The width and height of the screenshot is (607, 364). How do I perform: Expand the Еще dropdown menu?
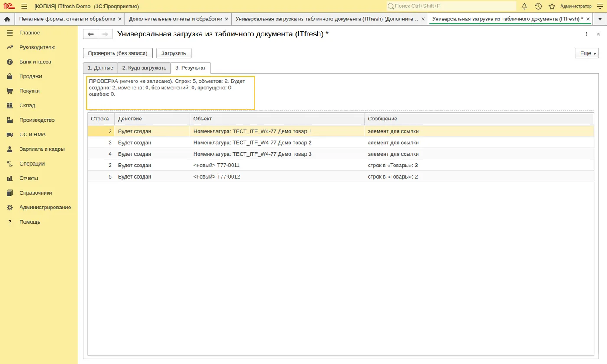587,53
